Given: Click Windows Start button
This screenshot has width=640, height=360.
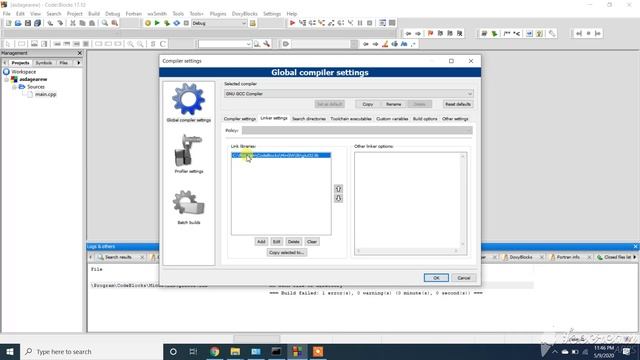Looking at the screenshot, I should 10,351.
